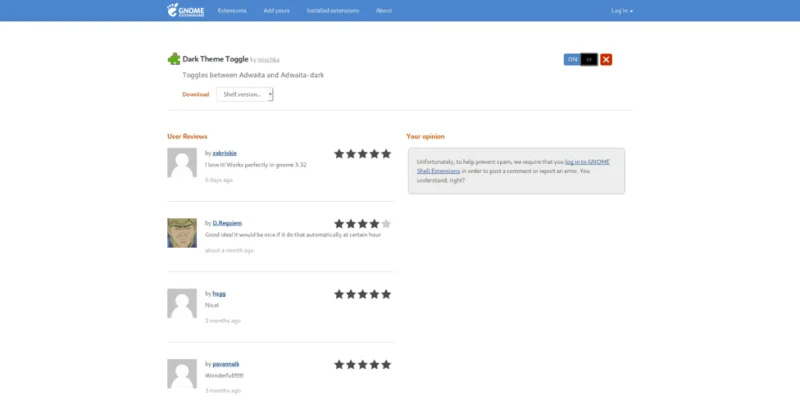Viewport: 800px width, 401px height.
Task: Toggle the Dark Theme Toggle ON switch
Action: (x=580, y=60)
